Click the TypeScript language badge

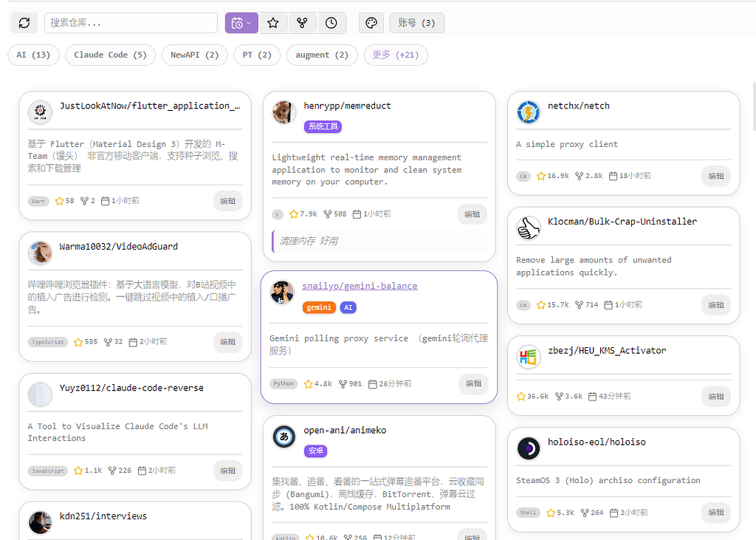point(48,342)
